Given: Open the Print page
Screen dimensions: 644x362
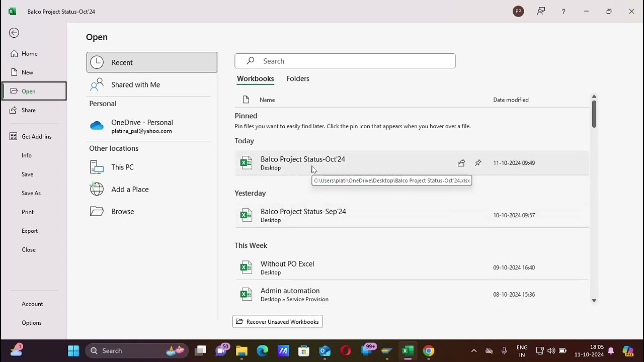Looking at the screenshot, I should 34,212.
